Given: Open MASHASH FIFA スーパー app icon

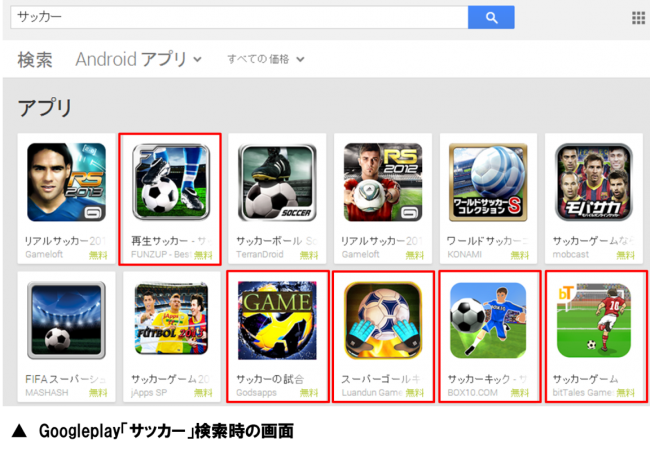Looking at the screenshot, I should [66, 320].
